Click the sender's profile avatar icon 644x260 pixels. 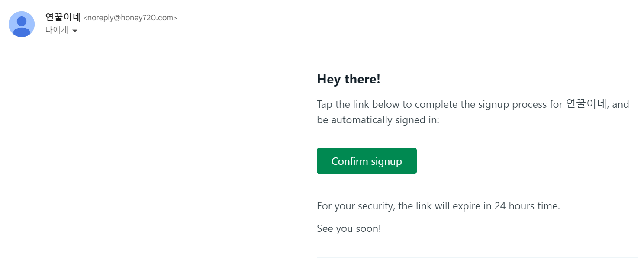coord(22,24)
